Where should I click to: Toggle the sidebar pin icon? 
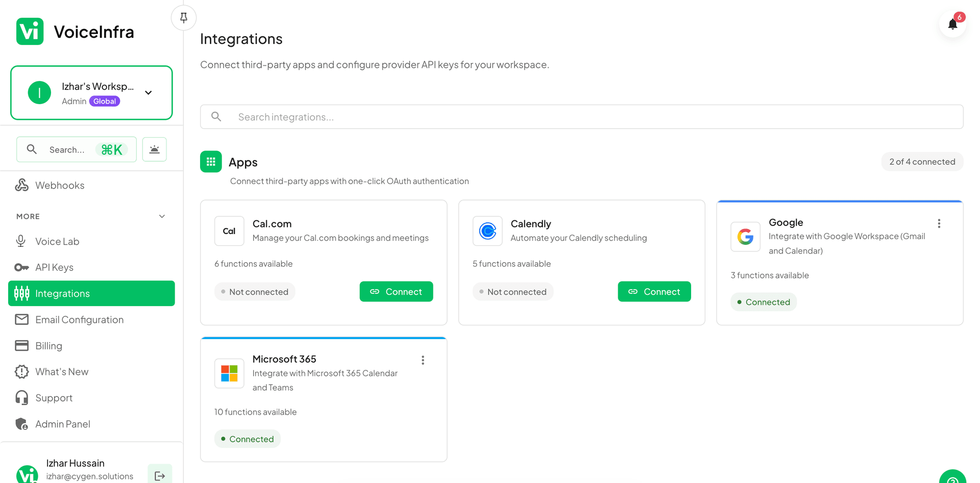tap(184, 18)
